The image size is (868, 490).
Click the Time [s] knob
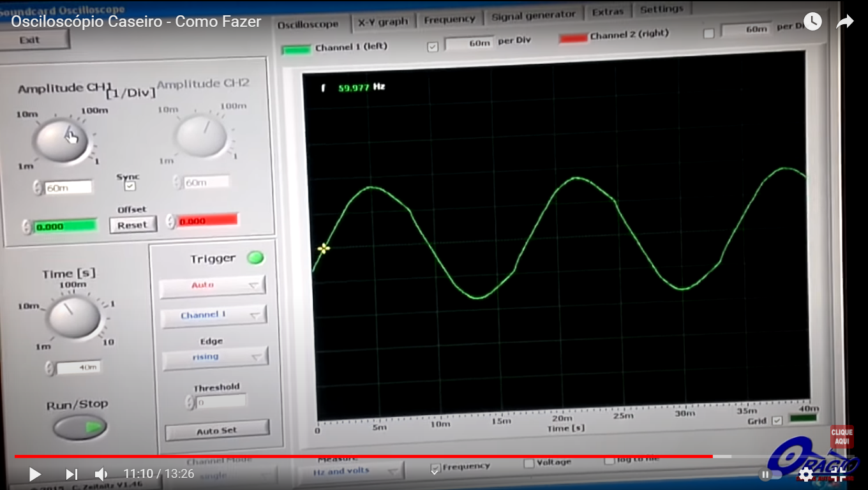pos(74,316)
